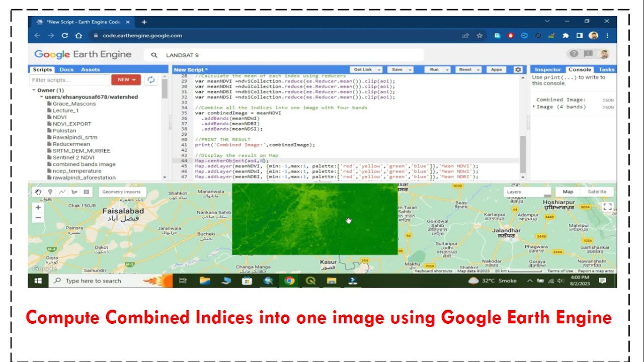Open File Explorer from taskbar
Screen dimensions: 644x362
click(x=204, y=281)
